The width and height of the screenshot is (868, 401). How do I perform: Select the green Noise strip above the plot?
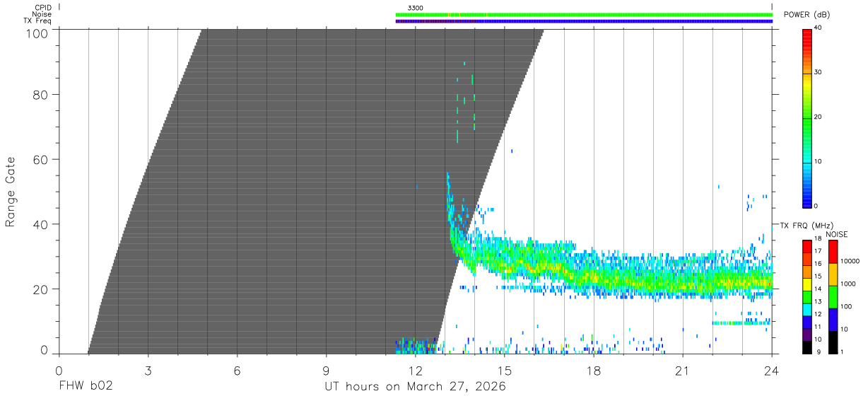pyautogui.click(x=584, y=14)
